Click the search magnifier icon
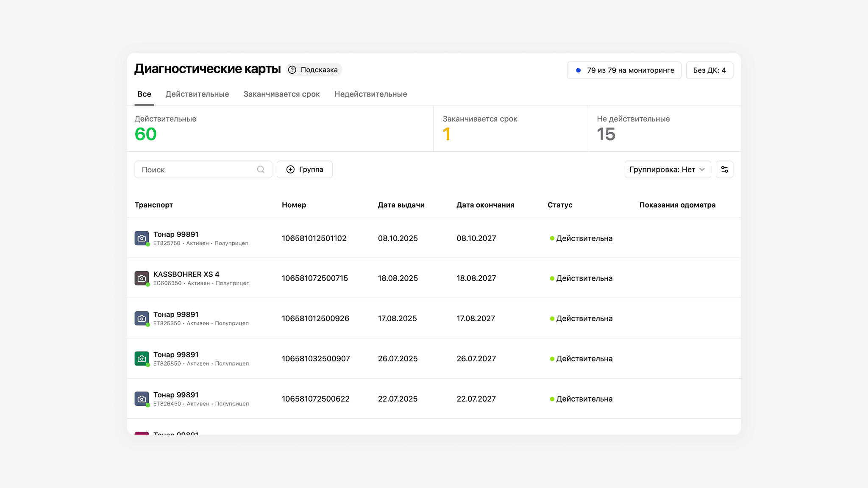Viewport: 868px width, 488px height. [x=261, y=169]
